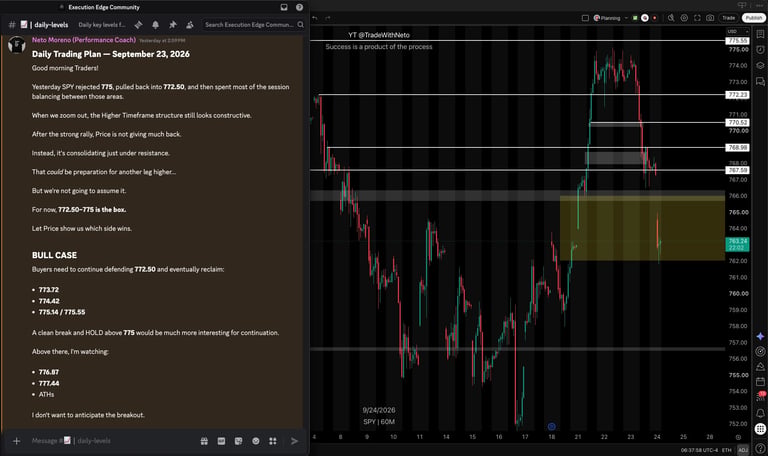Click the Trade button
The image size is (768, 456).
pos(728,18)
